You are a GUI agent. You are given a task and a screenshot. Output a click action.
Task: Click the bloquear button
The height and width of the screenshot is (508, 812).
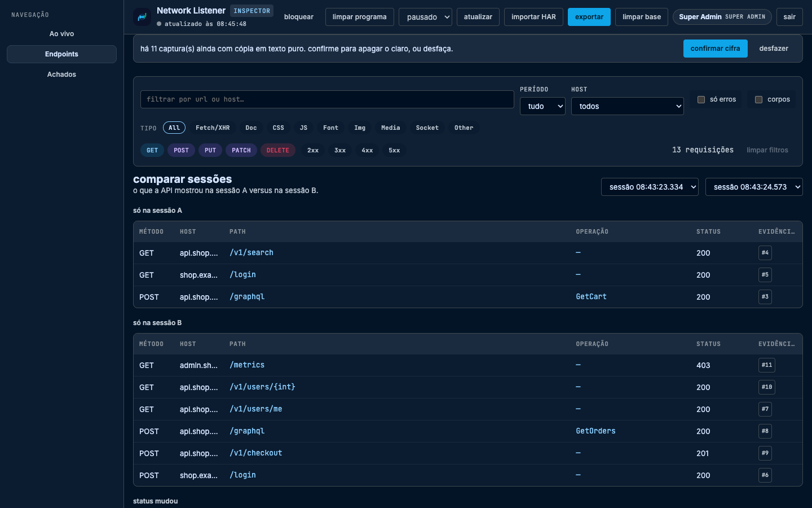click(x=299, y=17)
